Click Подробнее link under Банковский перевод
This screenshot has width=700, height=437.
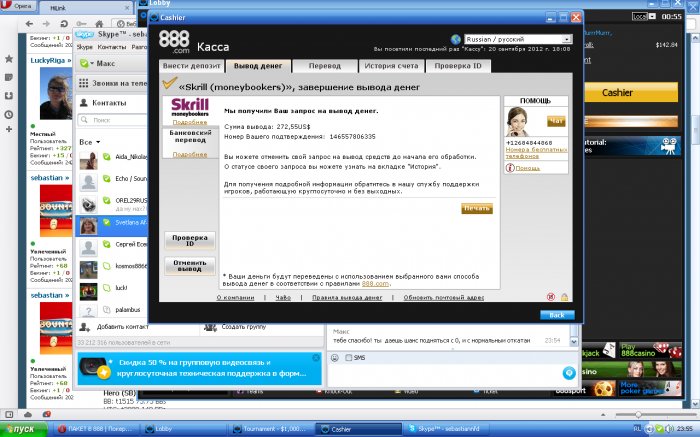(190, 154)
